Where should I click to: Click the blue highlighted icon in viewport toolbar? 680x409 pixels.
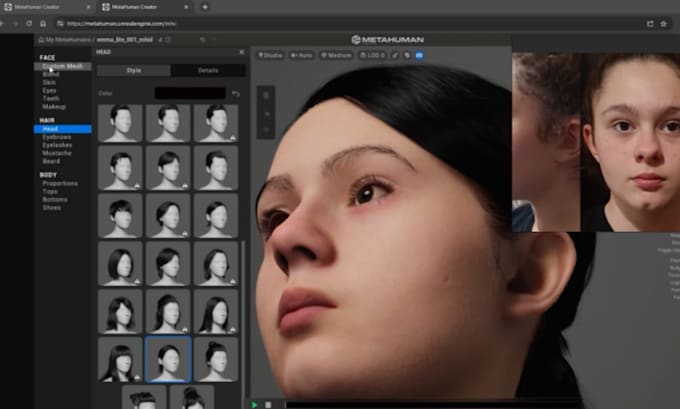click(x=419, y=55)
